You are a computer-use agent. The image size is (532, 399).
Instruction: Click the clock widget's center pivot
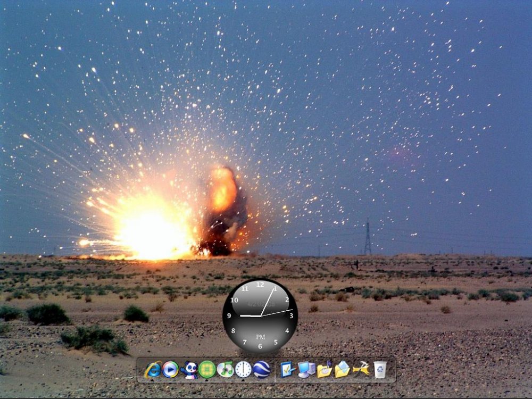(260, 316)
